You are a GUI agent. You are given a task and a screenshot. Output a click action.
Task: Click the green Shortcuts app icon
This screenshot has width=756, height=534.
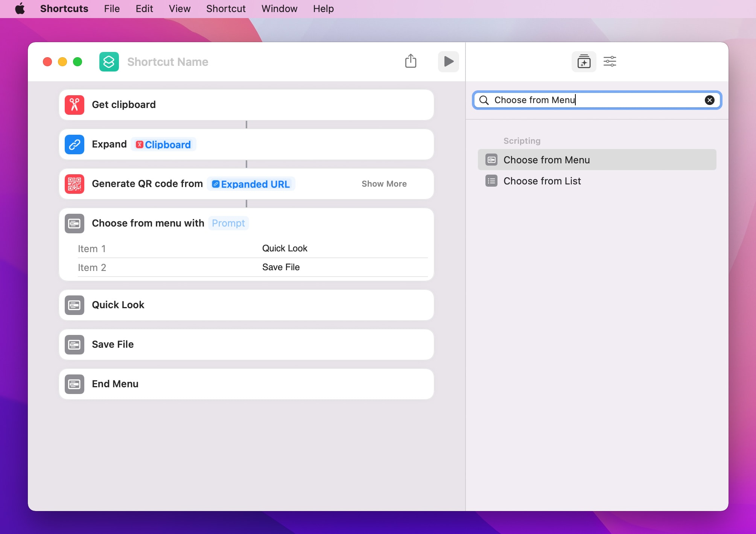[x=109, y=62]
